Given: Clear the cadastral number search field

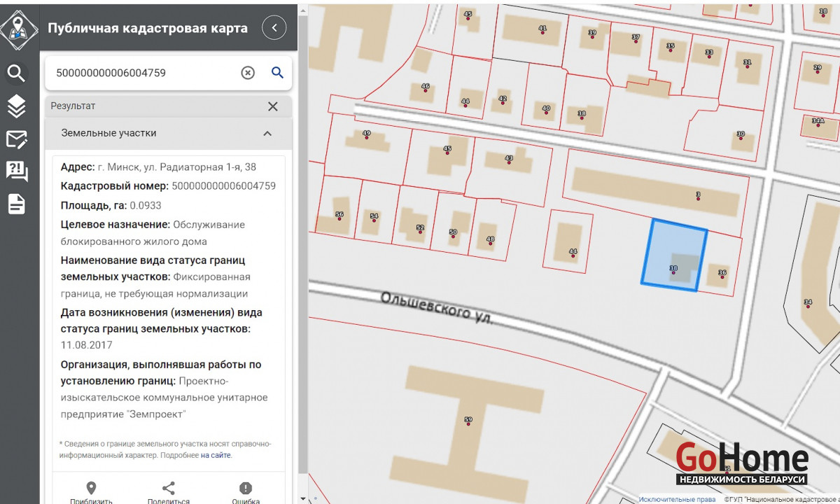Looking at the screenshot, I should 248,73.
